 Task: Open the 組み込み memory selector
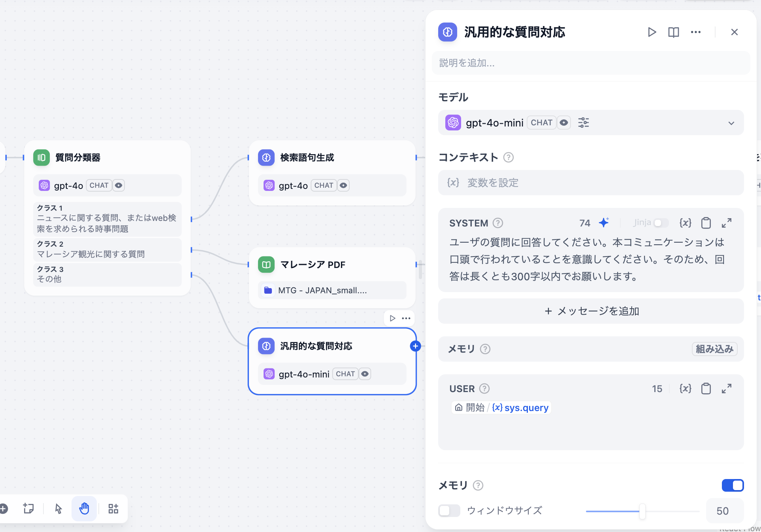(714, 349)
